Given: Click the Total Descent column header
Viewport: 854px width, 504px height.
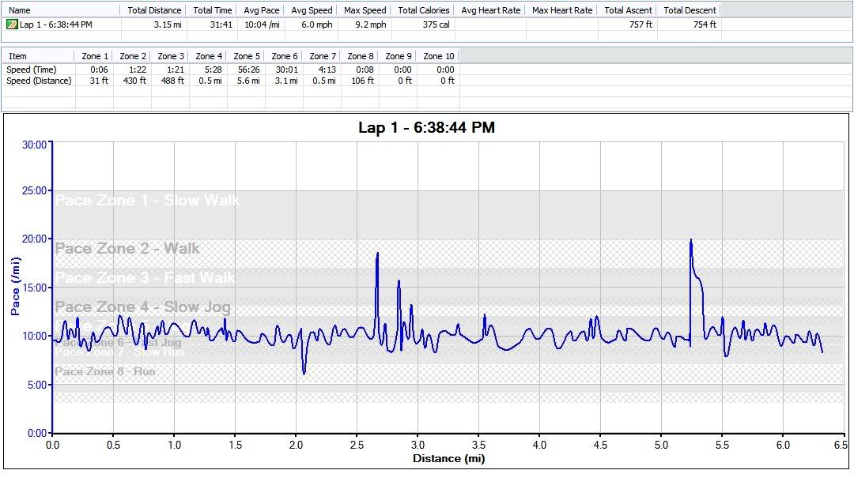Looking at the screenshot, I should point(690,10).
